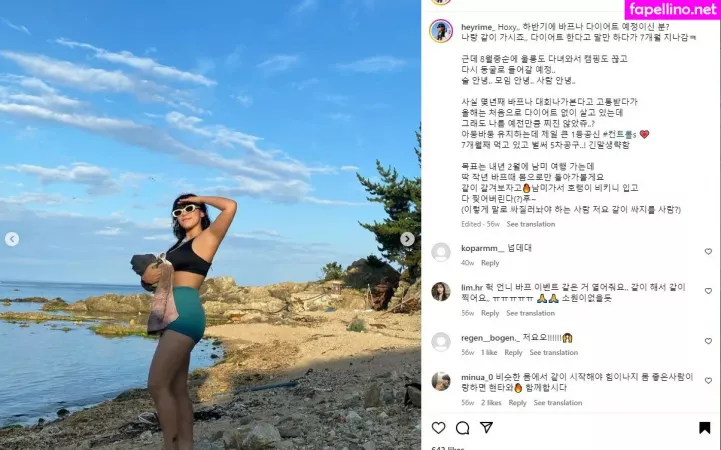The width and height of the screenshot is (721, 450).
Task: Go to next photo arrow
Action: pos(407,239)
